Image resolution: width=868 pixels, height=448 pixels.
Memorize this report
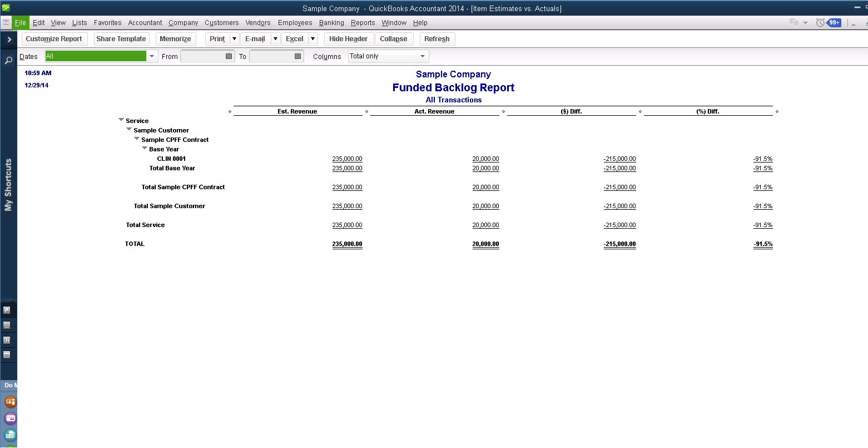coord(175,39)
